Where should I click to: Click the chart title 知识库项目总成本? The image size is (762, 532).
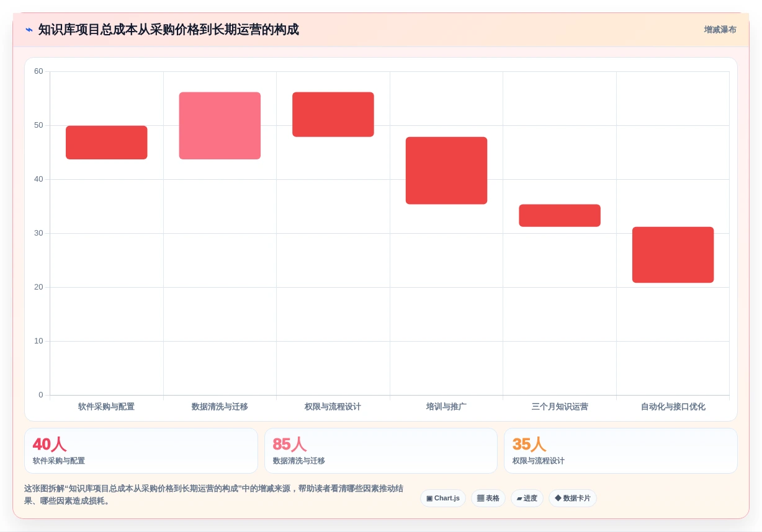tap(168, 29)
